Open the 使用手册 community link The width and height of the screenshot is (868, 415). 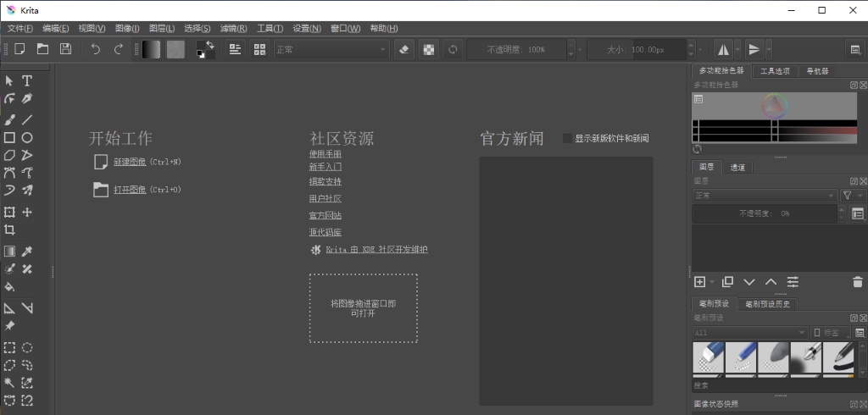click(325, 153)
